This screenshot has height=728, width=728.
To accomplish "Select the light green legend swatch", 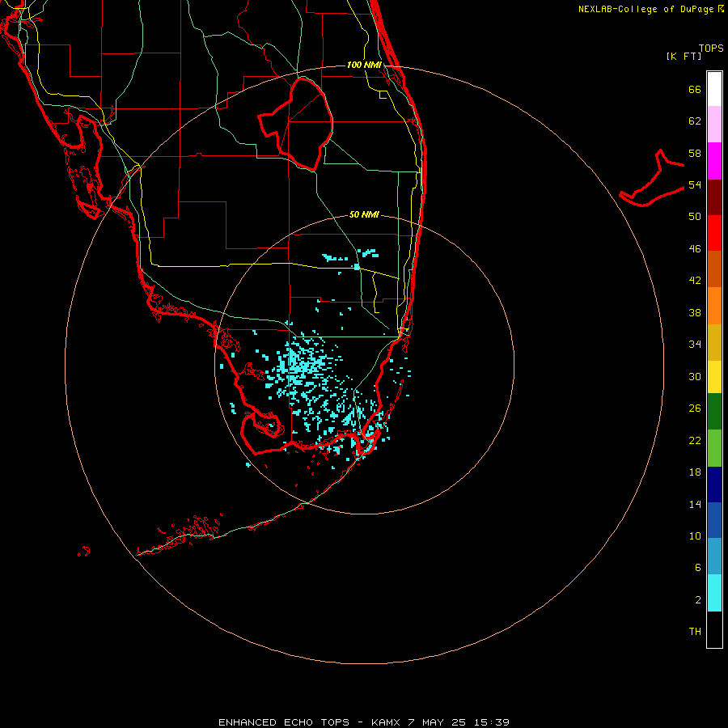I will [714, 448].
